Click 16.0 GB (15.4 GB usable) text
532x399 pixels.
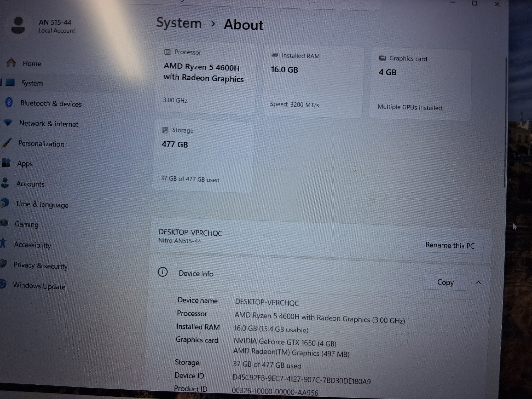click(x=271, y=329)
